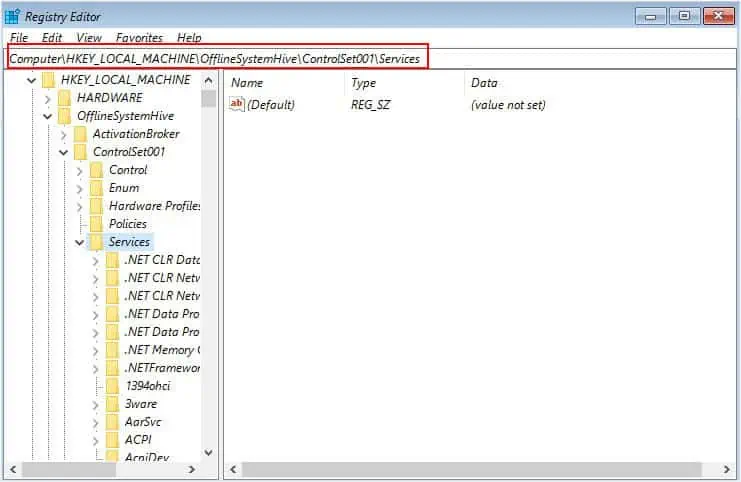Expand the .NETFramework key
The height and width of the screenshot is (482, 741).
coord(95,369)
